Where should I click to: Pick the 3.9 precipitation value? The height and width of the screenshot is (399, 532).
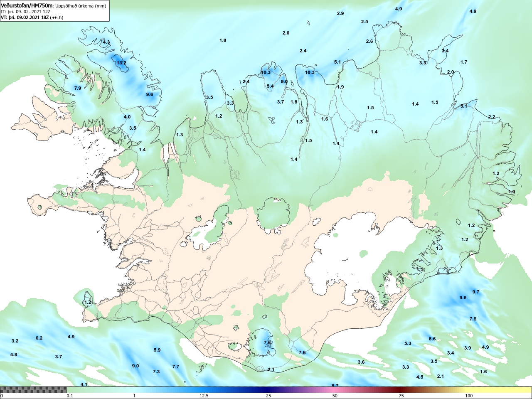point(468,348)
